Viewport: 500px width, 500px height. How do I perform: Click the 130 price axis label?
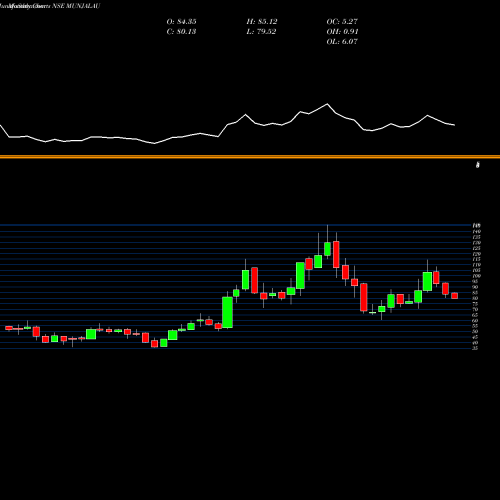[x=477, y=243]
